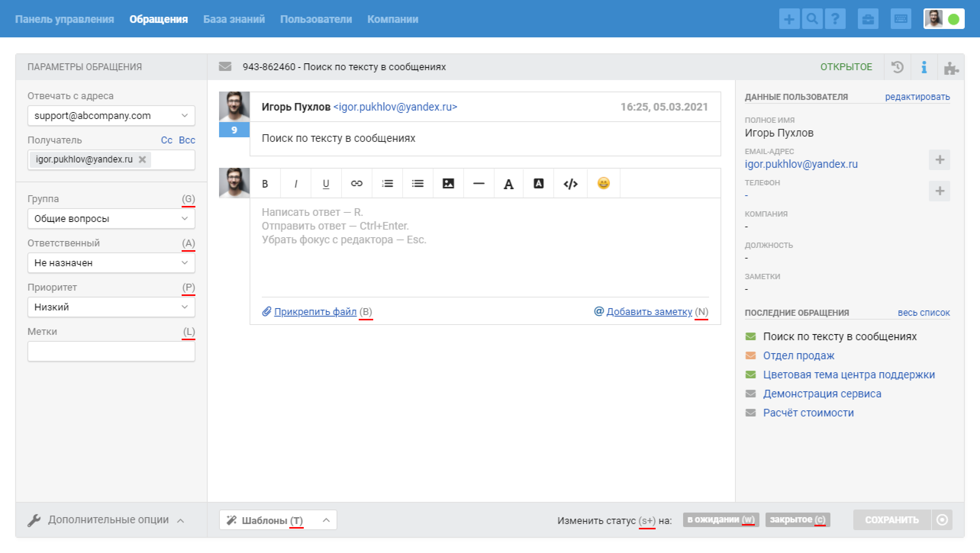980x553 pixels.
Task: Click the Прикрепить файл link
Action: [x=315, y=312]
